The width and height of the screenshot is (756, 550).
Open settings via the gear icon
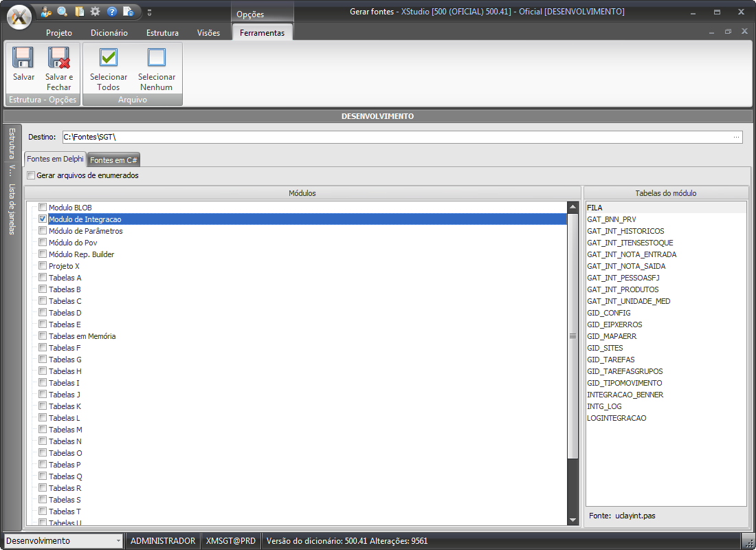click(96, 12)
